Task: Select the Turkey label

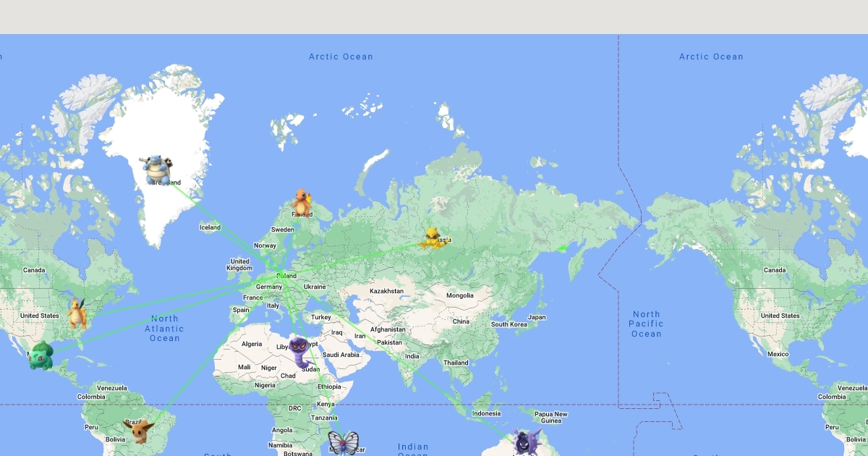Action: 321,317
